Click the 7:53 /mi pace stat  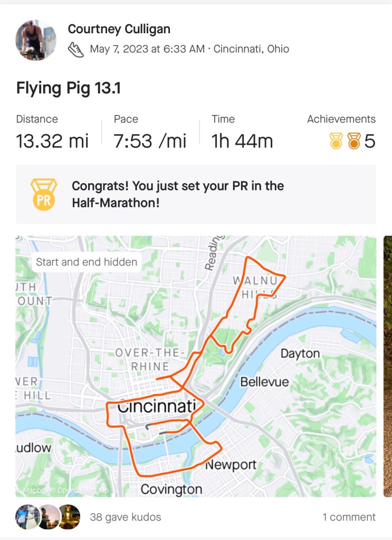coord(150,141)
